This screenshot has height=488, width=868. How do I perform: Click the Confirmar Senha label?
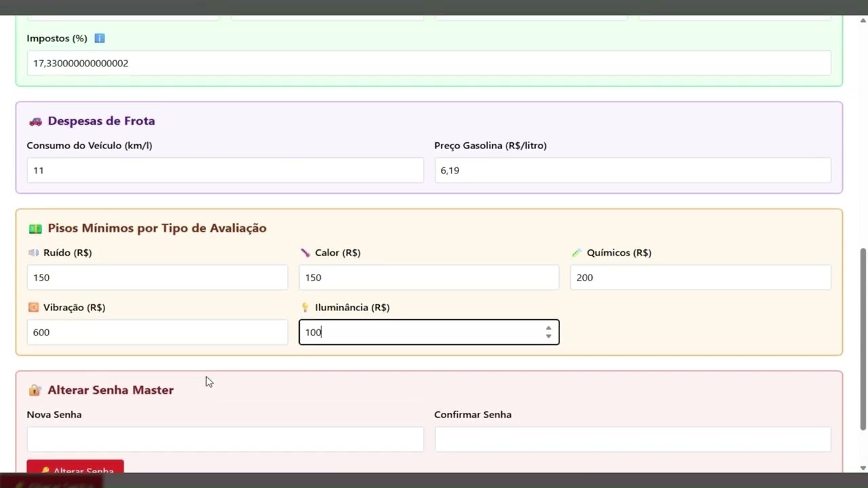point(473,415)
